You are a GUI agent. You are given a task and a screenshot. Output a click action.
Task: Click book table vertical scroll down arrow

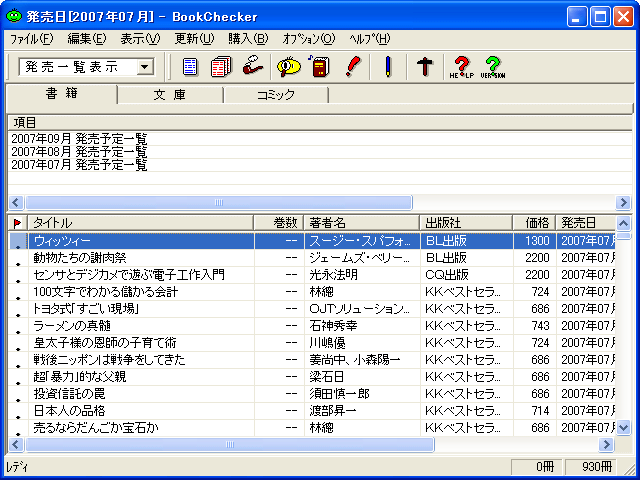click(x=623, y=428)
